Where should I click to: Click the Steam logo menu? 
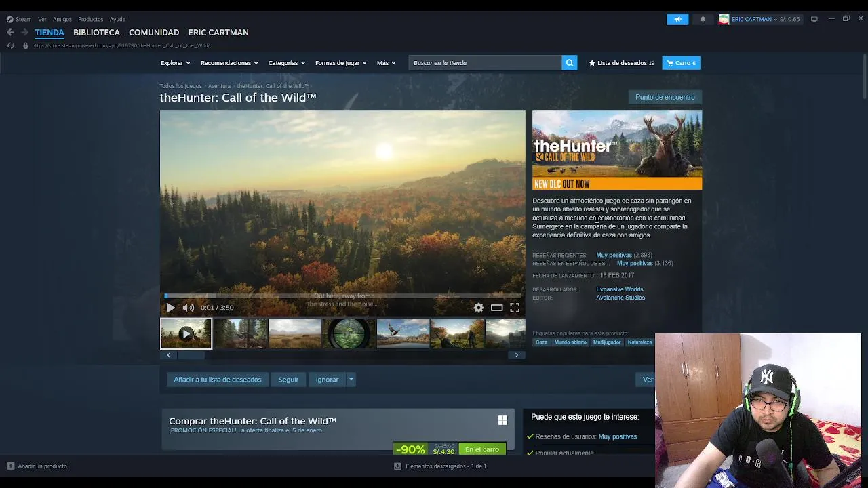tap(19, 19)
